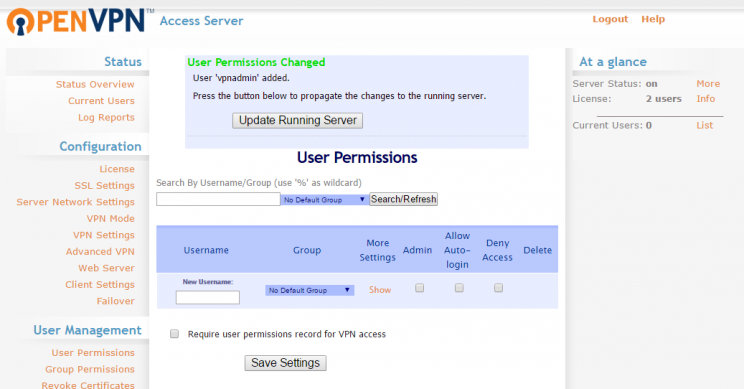Open the search group filter dropdown
The image size is (744, 389).
pyautogui.click(x=325, y=200)
